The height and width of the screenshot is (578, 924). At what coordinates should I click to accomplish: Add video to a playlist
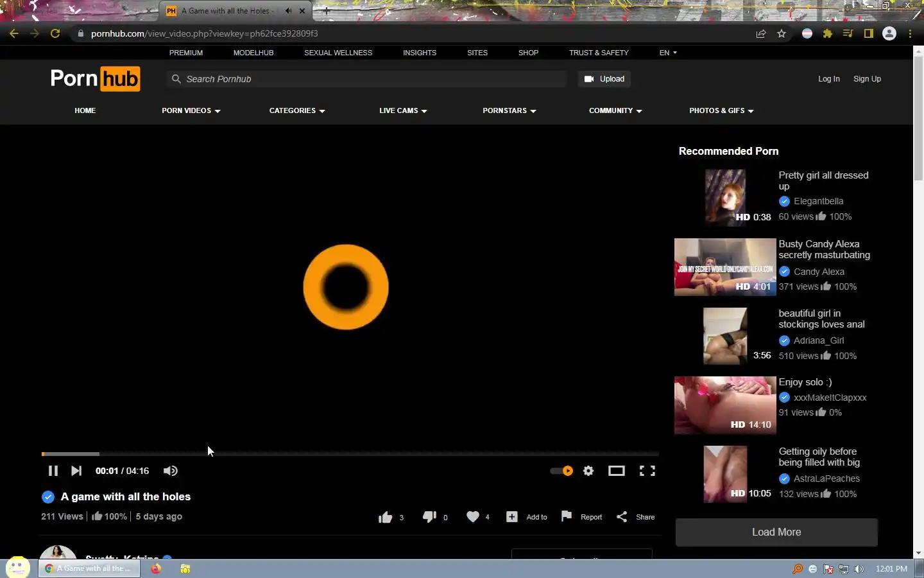coord(527,517)
